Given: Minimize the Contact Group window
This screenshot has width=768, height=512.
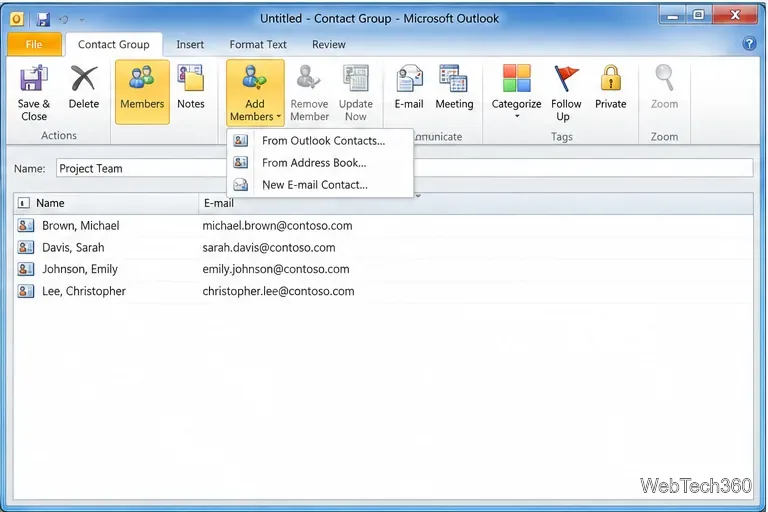Looking at the screenshot, I should tap(672, 16).
